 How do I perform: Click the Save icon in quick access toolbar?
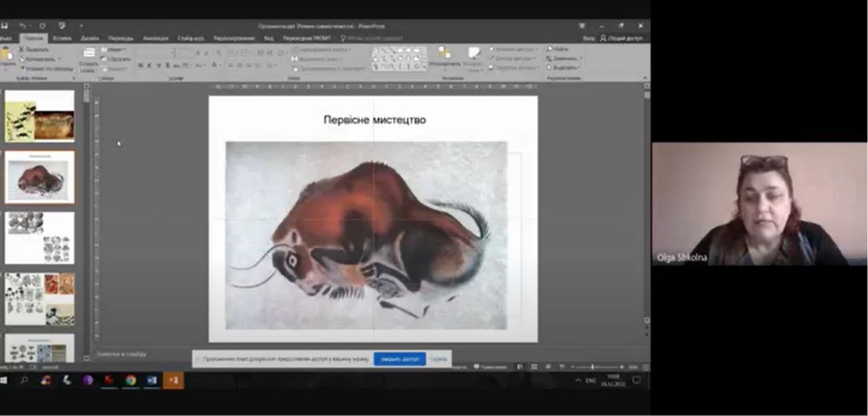click(4, 26)
